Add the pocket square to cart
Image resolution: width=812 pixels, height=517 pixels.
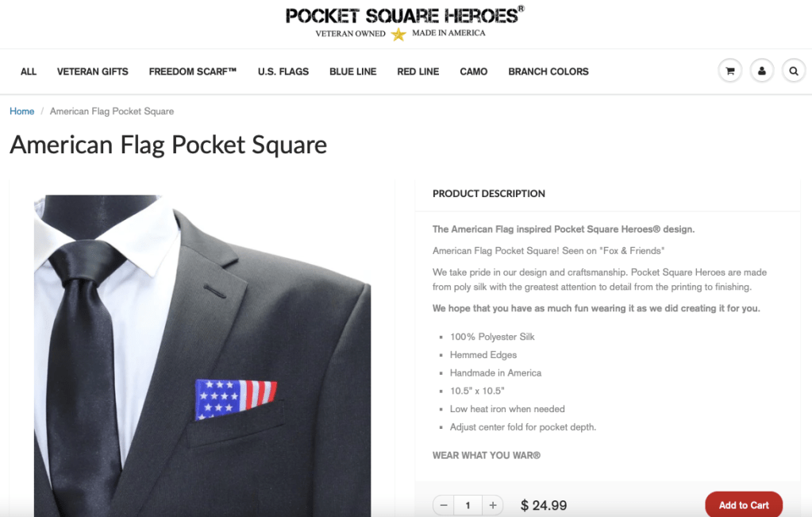pyautogui.click(x=744, y=504)
